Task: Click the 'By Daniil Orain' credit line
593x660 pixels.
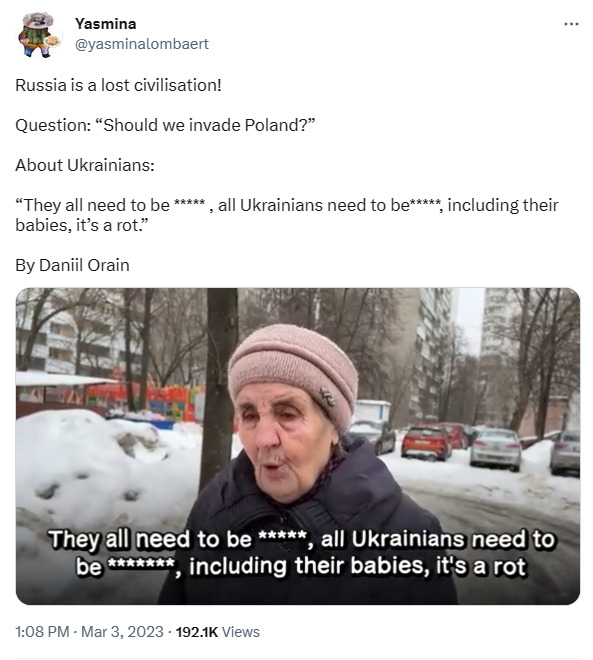Action: (72, 265)
